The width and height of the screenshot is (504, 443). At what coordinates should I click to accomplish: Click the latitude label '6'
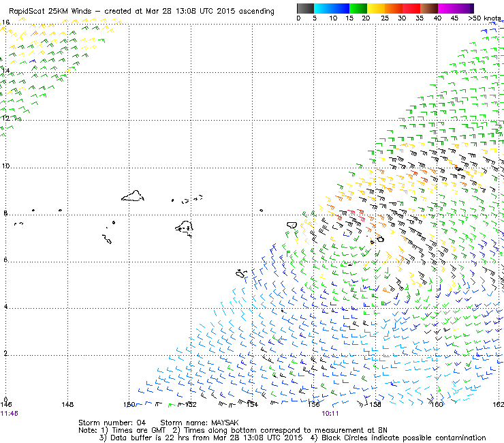pyautogui.click(x=5, y=260)
